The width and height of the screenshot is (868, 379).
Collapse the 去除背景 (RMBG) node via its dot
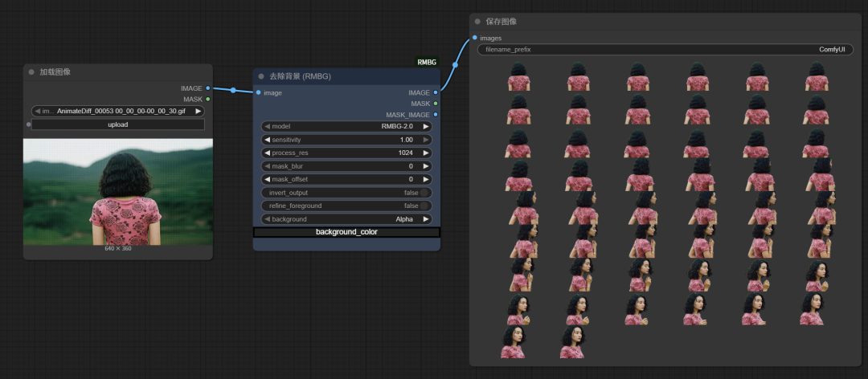pyautogui.click(x=261, y=76)
